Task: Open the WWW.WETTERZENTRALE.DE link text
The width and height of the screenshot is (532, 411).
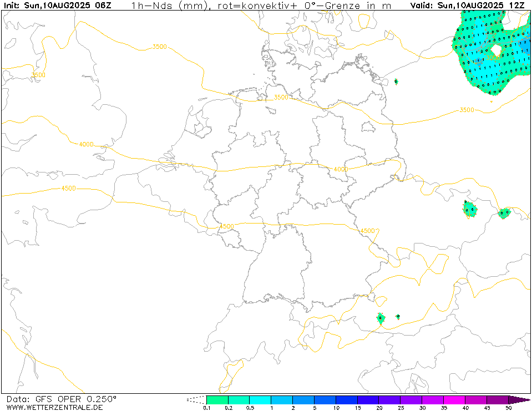Action: 54,407
